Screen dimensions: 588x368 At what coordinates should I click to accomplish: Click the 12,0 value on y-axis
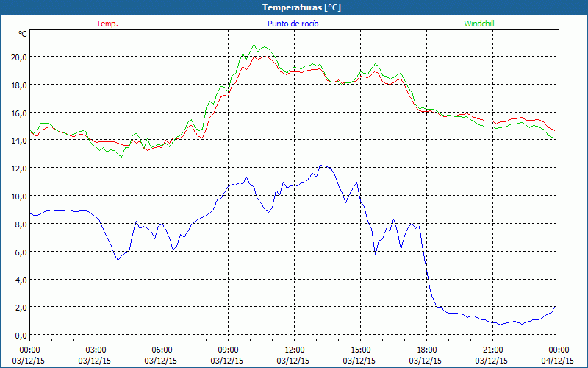[19, 169]
